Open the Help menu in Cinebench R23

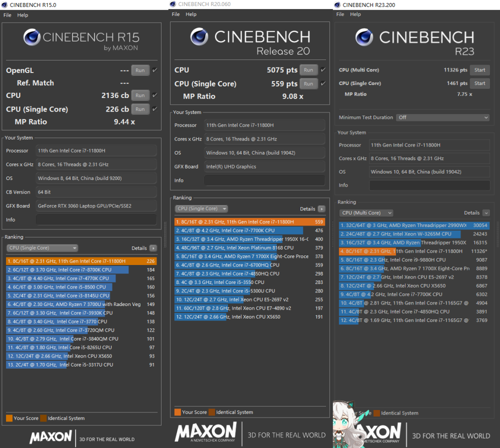355,14
